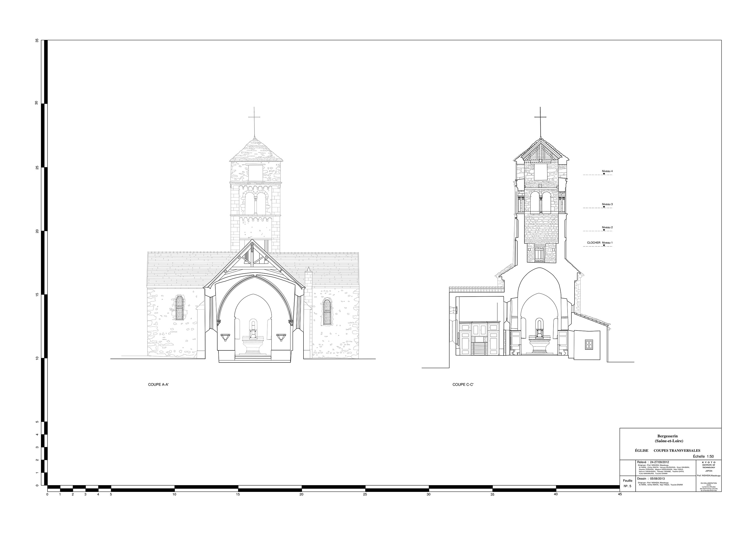
Task: Click the Niveau 4 level marker triangle
Action: [x=604, y=174]
